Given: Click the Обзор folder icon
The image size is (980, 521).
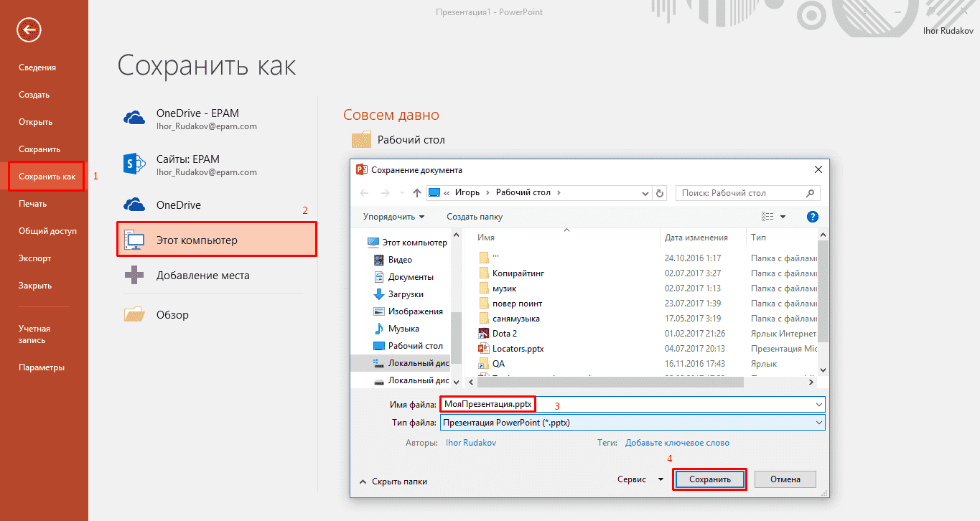Looking at the screenshot, I should (135, 314).
